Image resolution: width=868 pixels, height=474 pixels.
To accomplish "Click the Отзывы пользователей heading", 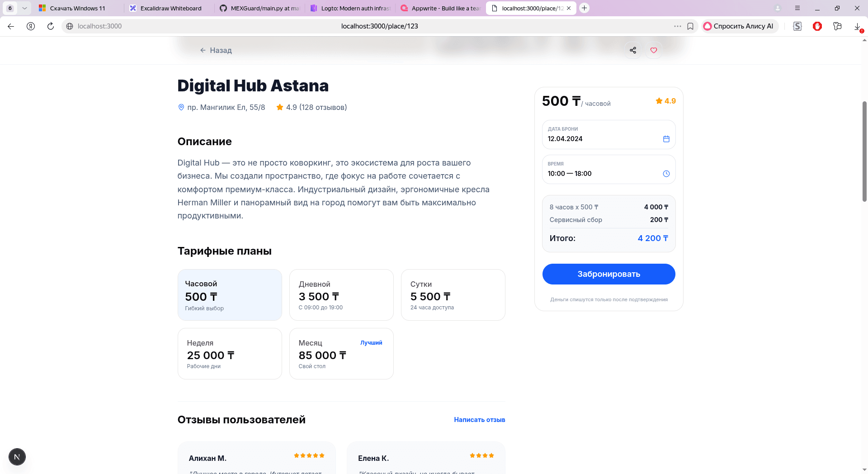I will point(241,420).
